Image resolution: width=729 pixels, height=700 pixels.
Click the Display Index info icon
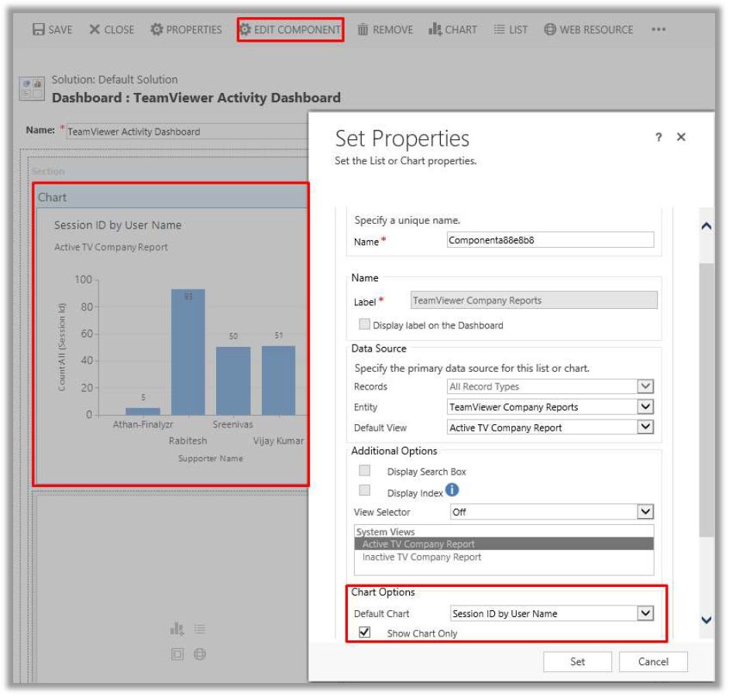click(x=452, y=490)
